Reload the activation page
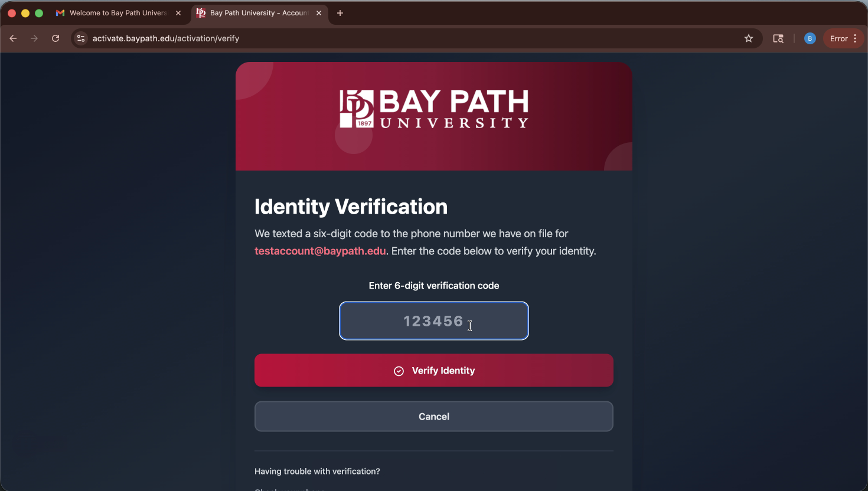Screen dimensions: 868x491 pyautogui.click(x=56, y=38)
